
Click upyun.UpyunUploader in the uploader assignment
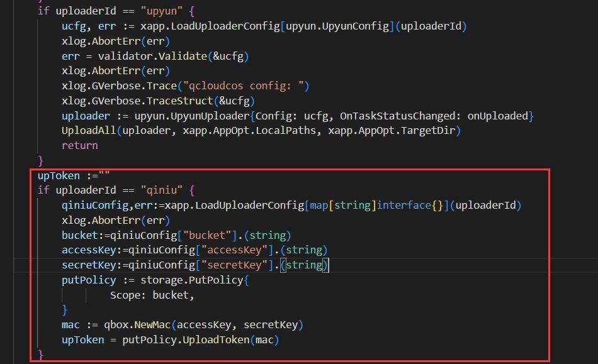[192, 116]
